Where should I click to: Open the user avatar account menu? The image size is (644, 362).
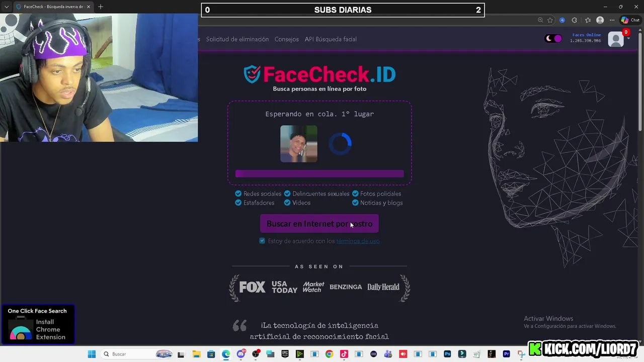coord(616,39)
